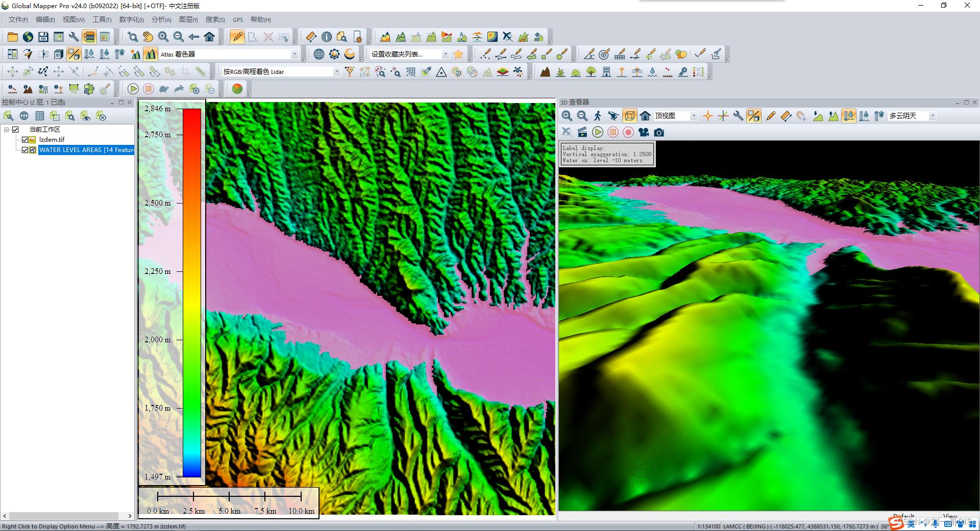Click the Zoom In magnifier in main toolbar
The width and height of the screenshot is (980, 531).
[163, 37]
